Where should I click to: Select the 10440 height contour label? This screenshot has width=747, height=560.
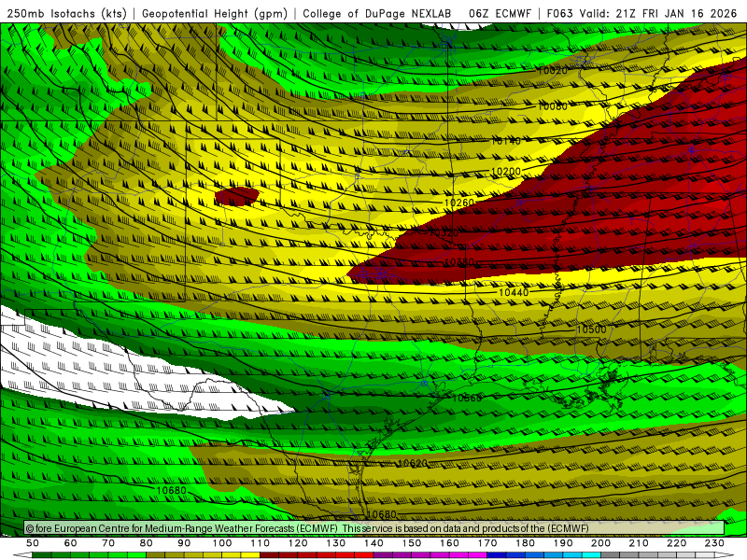(514, 292)
